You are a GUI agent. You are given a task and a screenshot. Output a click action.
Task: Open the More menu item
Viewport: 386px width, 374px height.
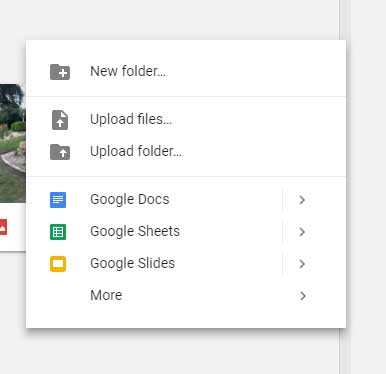(x=186, y=296)
